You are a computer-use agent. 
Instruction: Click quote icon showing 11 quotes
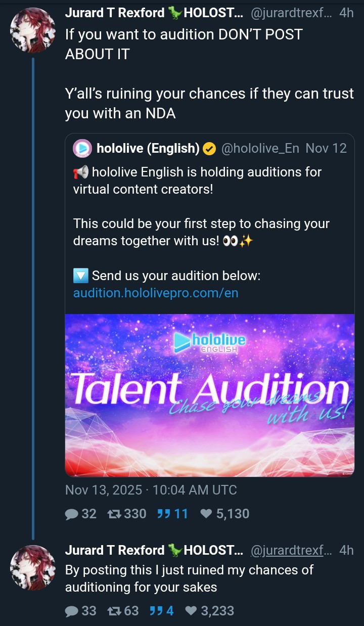pyautogui.click(x=163, y=514)
